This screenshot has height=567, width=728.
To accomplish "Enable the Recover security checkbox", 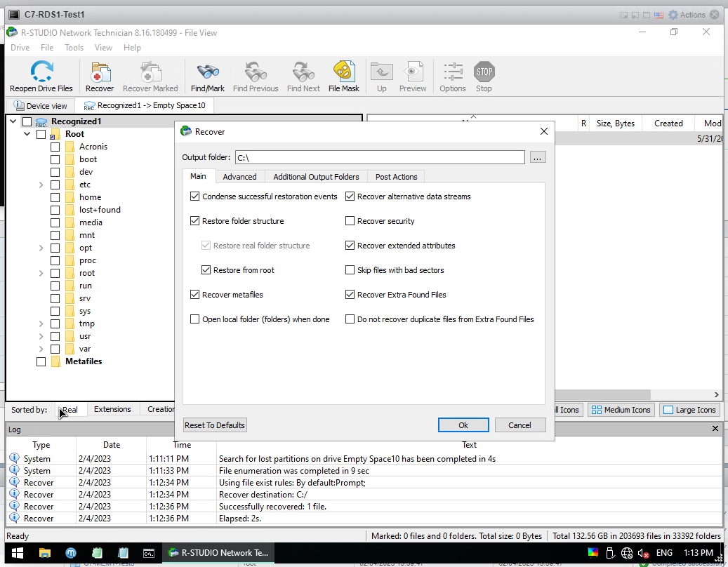I will [350, 221].
